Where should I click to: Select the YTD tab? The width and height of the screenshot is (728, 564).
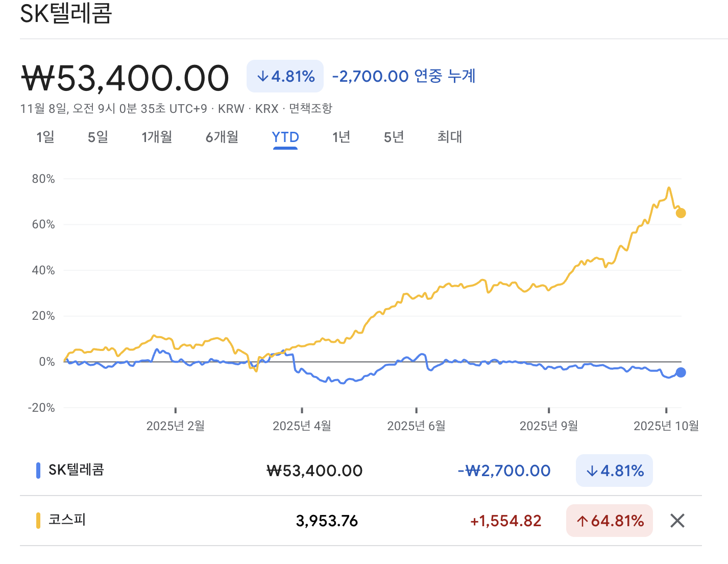(285, 137)
